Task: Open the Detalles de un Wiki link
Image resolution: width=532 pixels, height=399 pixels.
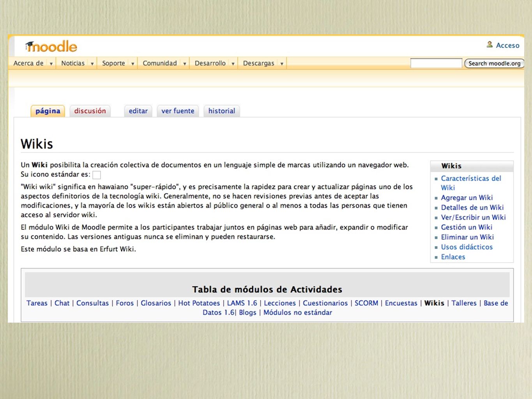Action: (x=472, y=207)
